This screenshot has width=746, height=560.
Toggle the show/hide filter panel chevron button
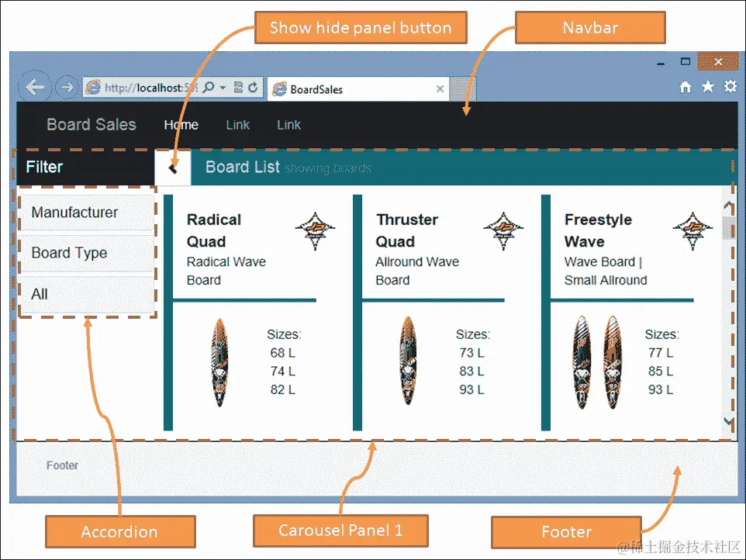(x=173, y=168)
